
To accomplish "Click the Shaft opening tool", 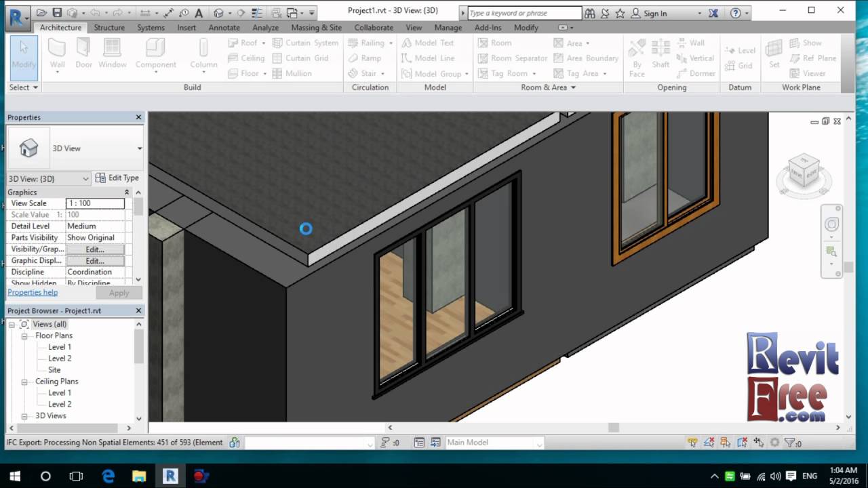I will [x=660, y=54].
